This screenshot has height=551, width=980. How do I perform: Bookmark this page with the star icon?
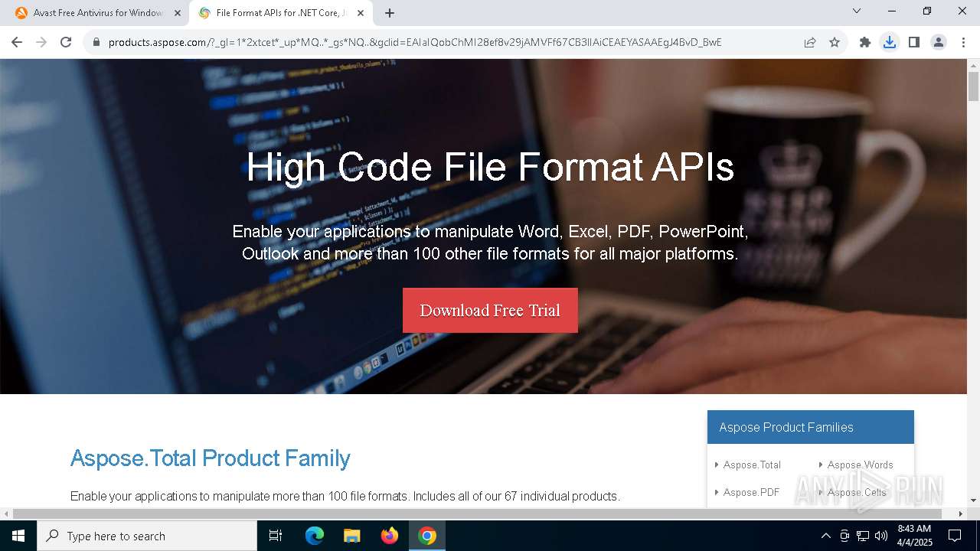coord(835,42)
